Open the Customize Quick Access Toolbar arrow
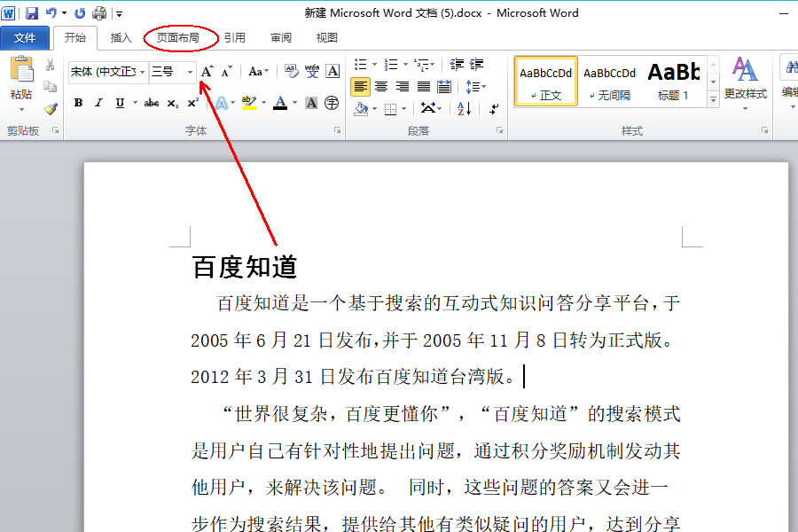 pos(119,14)
